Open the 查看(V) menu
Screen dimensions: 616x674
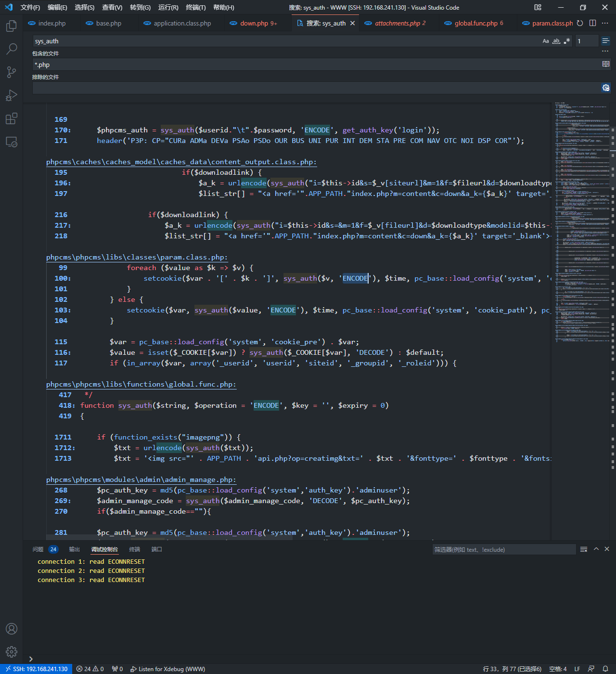[x=112, y=7]
